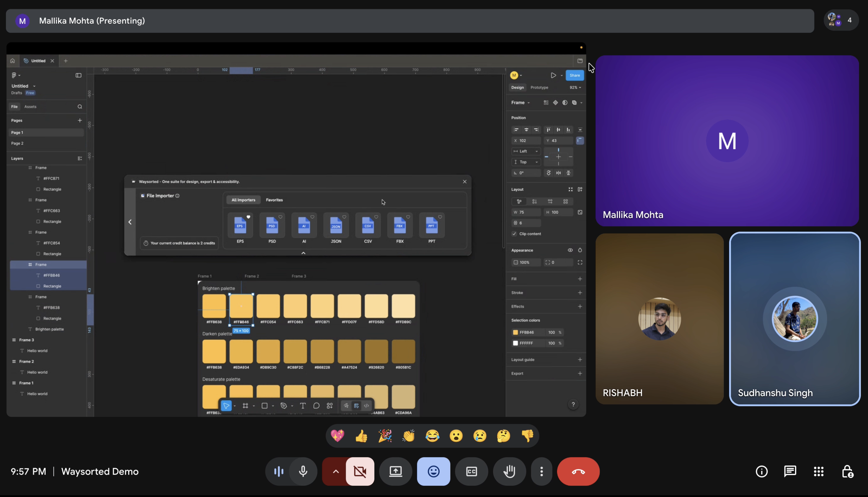This screenshot has width=868, height=497.
Task: Turn on captions
Action: pyautogui.click(x=471, y=471)
